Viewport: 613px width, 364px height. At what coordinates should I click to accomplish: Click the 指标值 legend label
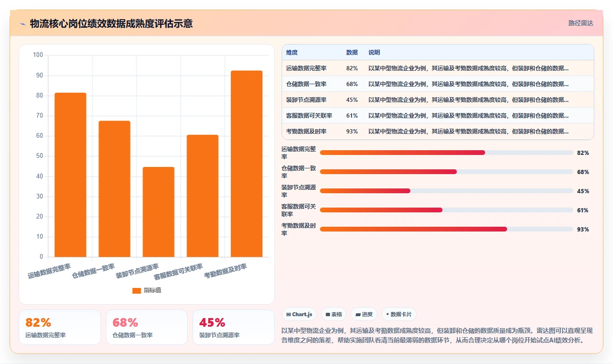(x=153, y=290)
